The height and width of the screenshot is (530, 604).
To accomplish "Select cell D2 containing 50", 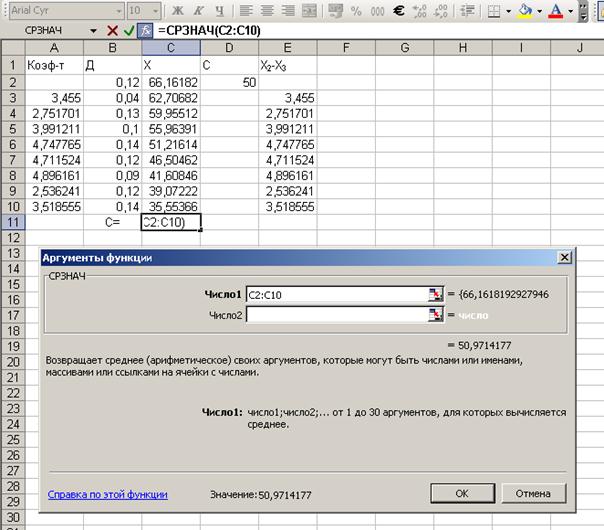I will click(229, 82).
